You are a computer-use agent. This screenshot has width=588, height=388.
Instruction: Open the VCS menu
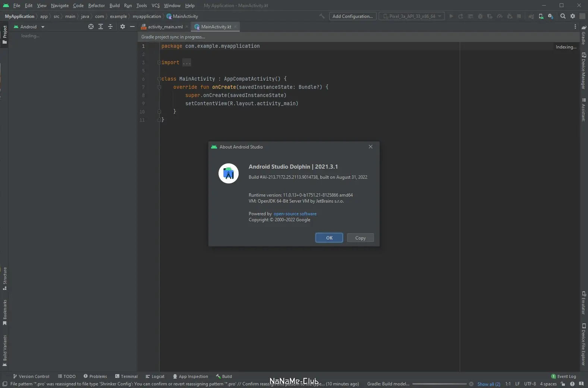[155, 6]
